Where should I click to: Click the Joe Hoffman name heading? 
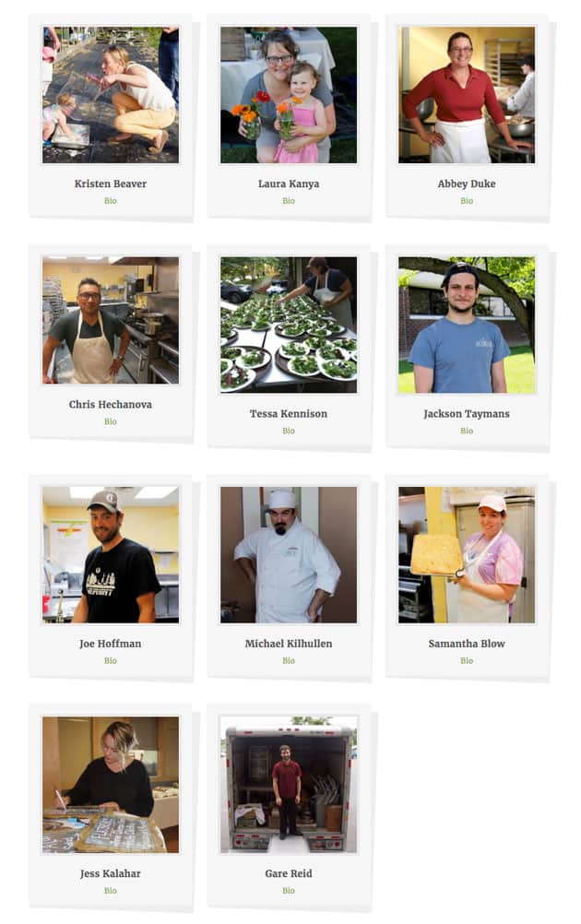click(x=110, y=644)
